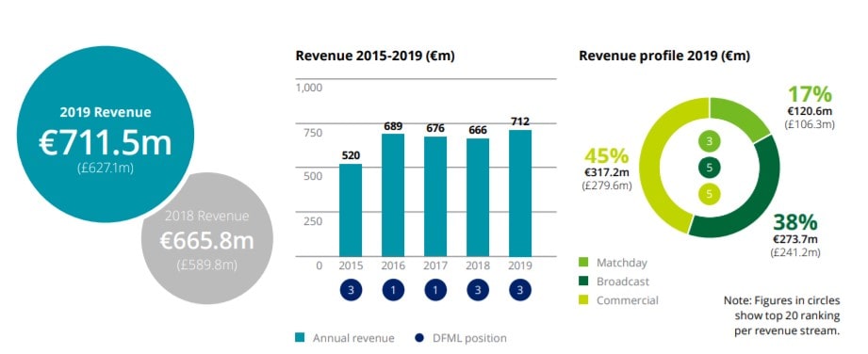
Task: Click the 2015 revenue bar labeled 520
Action: pos(351,210)
